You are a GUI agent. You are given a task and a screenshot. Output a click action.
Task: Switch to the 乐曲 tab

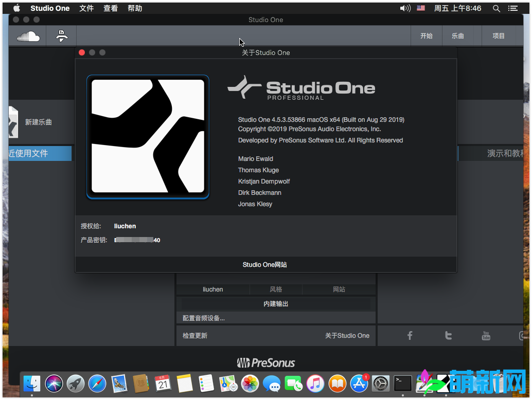click(458, 36)
